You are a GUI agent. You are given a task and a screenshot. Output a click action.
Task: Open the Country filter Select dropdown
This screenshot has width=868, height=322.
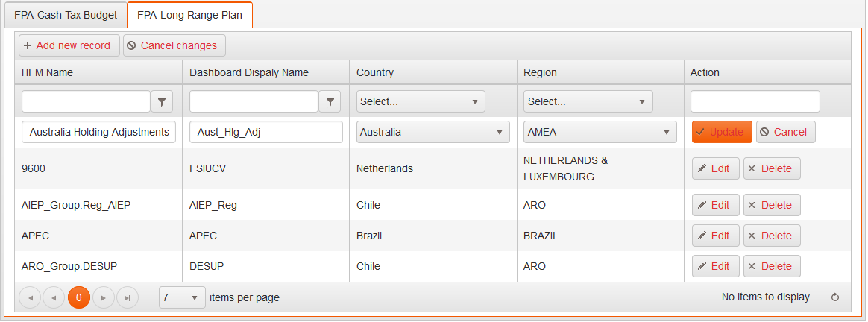[x=421, y=101]
